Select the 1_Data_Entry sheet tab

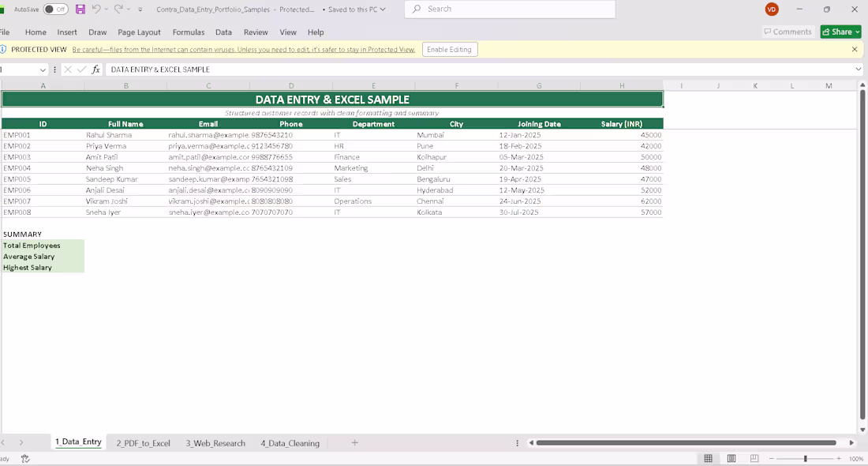point(78,442)
